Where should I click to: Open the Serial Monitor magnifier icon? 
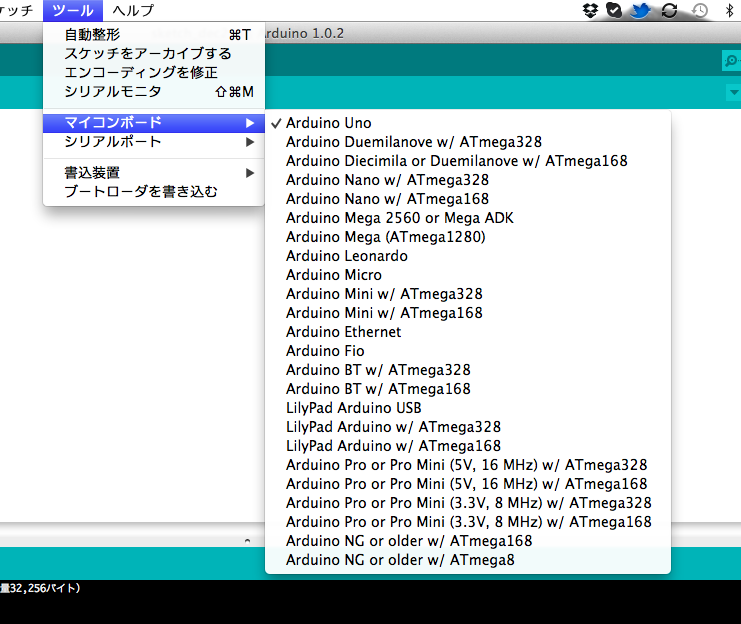coord(731,61)
